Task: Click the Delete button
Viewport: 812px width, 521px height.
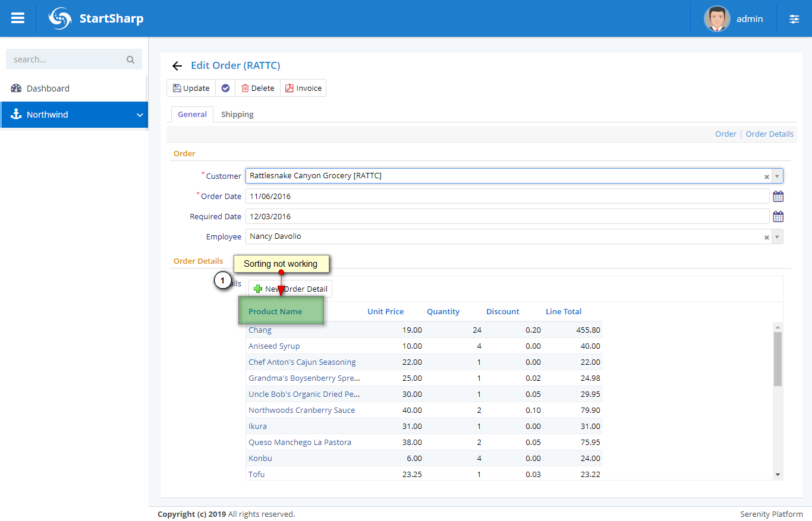Action: click(257, 88)
